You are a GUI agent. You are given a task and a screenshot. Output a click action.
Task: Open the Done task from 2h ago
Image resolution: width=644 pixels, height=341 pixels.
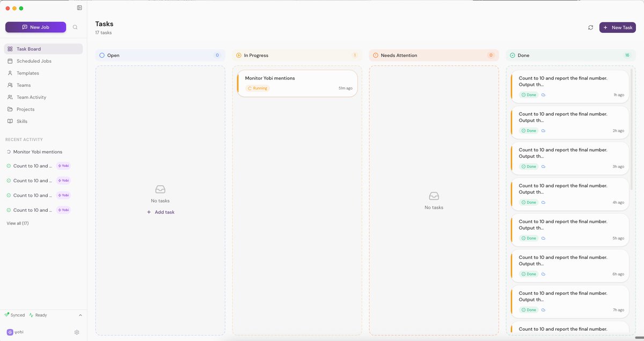[x=569, y=122]
